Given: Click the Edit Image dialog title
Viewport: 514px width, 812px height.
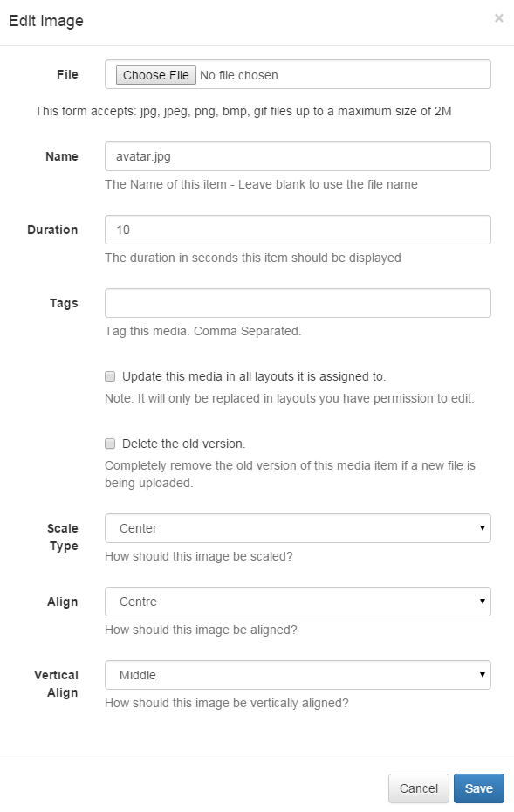Looking at the screenshot, I should click(x=47, y=21).
